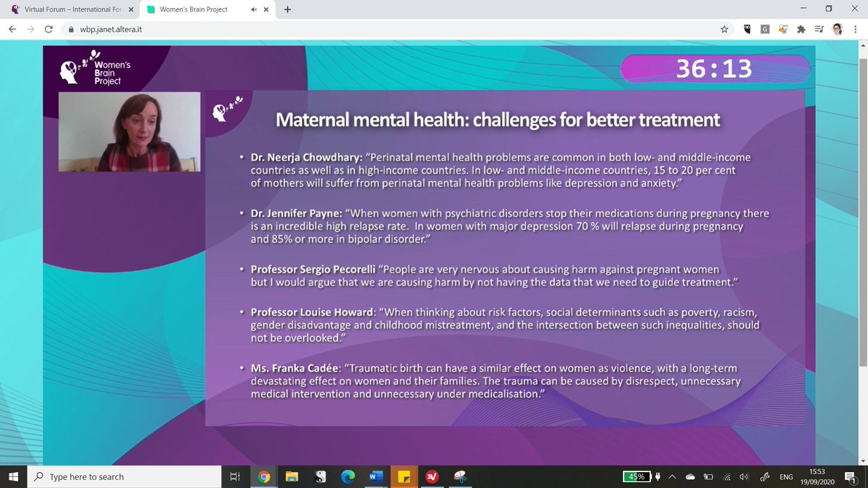The image size is (868, 488).
Task: Open the media control playlist icon
Action: pyautogui.click(x=819, y=30)
